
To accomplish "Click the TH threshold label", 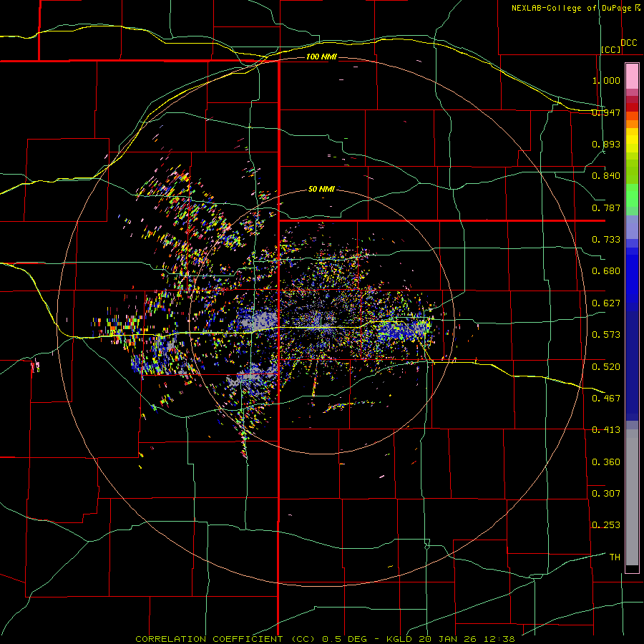I will tap(615, 557).
